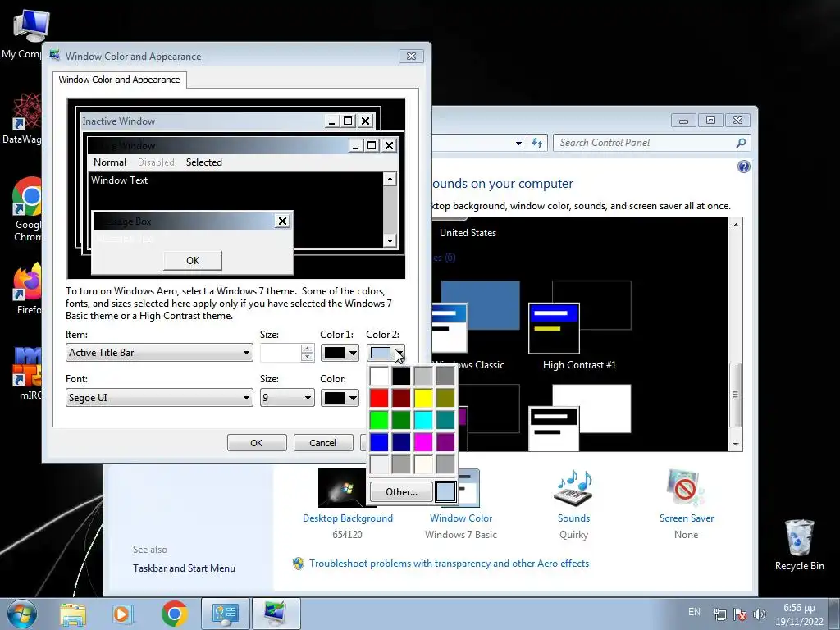Click the preview window scrollbar up arrow

pyautogui.click(x=390, y=179)
